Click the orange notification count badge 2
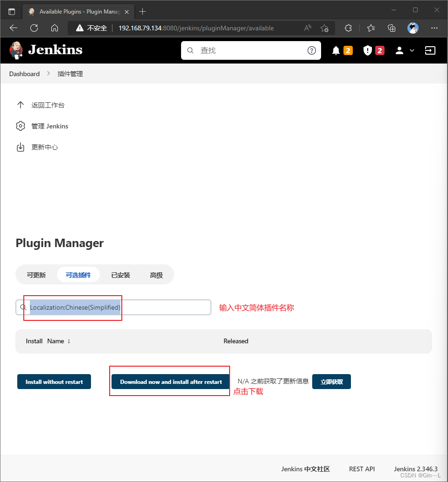The height and width of the screenshot is (482, 448). [x=348, y=50]
